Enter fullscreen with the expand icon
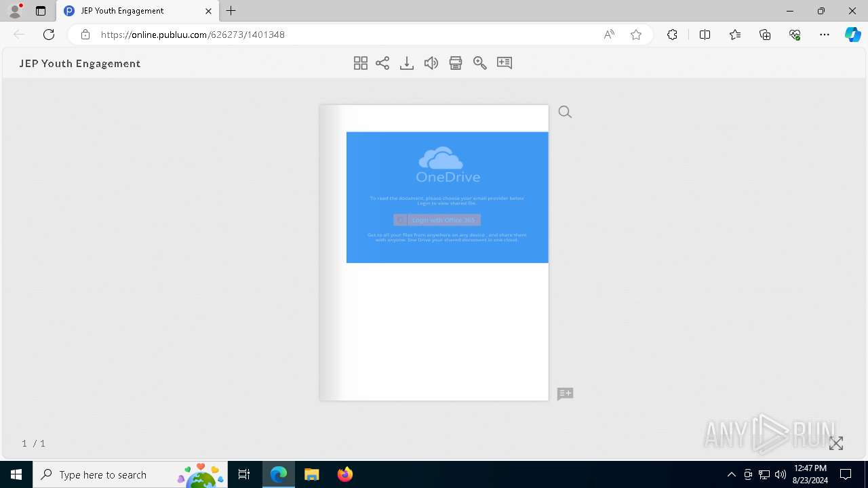This screenshot has height=488, width=868. click(x=836, y=443)
